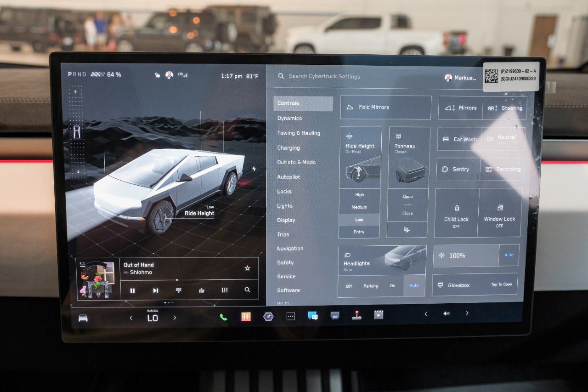Lower volume with left chevron
The height and width of the screenshot is (392, 588).
pos(426,314)
